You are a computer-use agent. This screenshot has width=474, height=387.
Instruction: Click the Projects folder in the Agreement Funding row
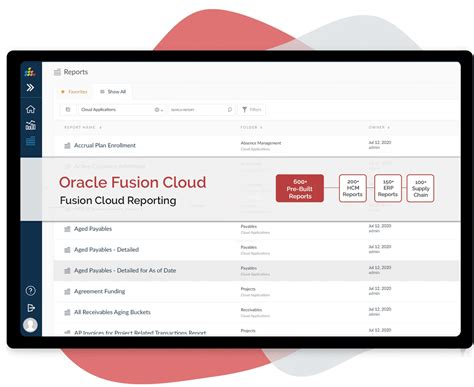pos(248,289)
